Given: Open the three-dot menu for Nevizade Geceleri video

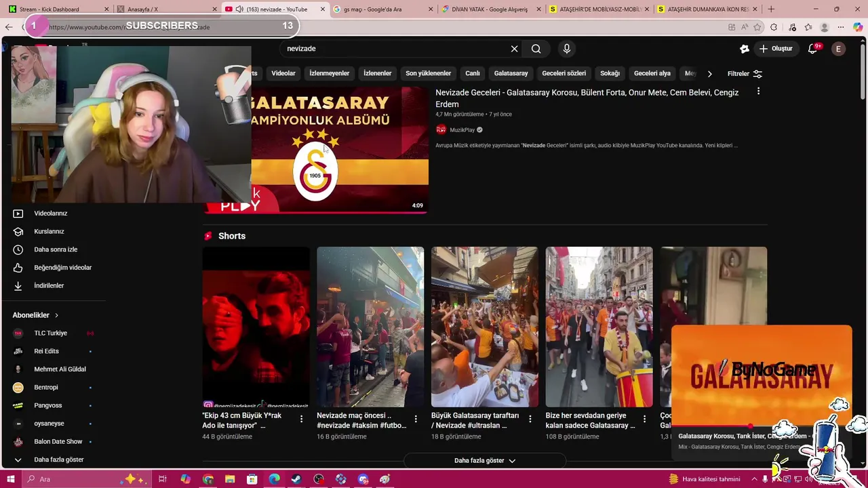Looking at the screenshot, I should (758, 91).
